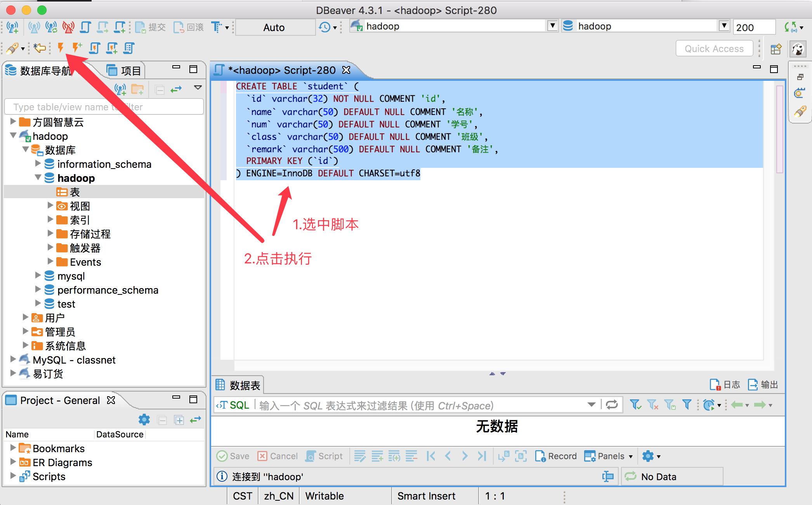Image resolution: width=812 pixels, height=505 pixels.
Task: Click navigator table filter input
Action: (x=104, y=107)
